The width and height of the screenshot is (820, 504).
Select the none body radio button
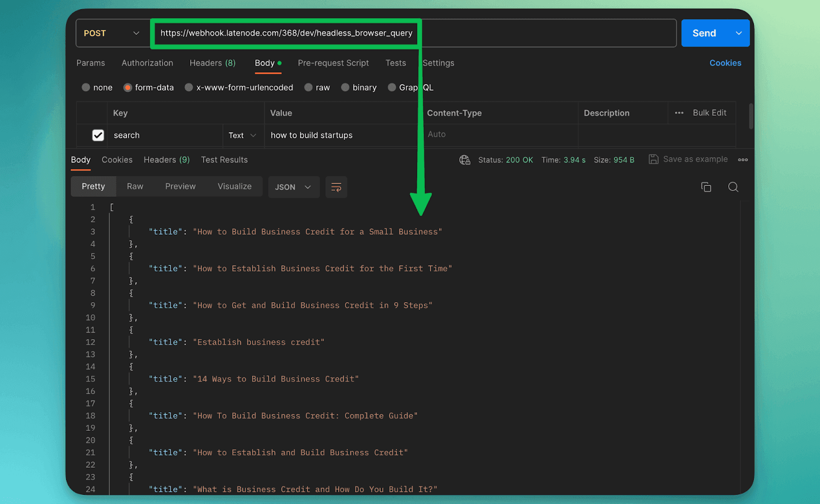click(x=86, y=88)
